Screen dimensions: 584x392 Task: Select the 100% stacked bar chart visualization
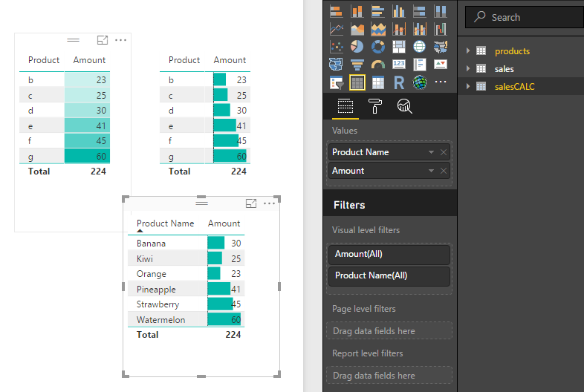pos(420,12)
